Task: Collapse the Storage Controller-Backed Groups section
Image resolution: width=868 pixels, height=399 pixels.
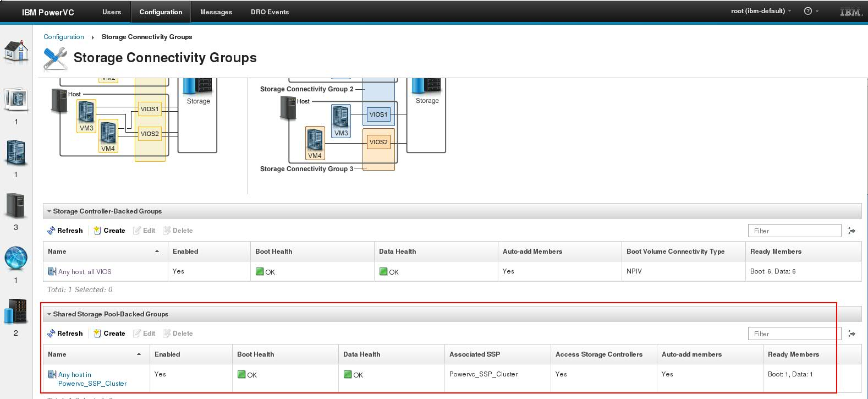Action: [x=50, y=211]
